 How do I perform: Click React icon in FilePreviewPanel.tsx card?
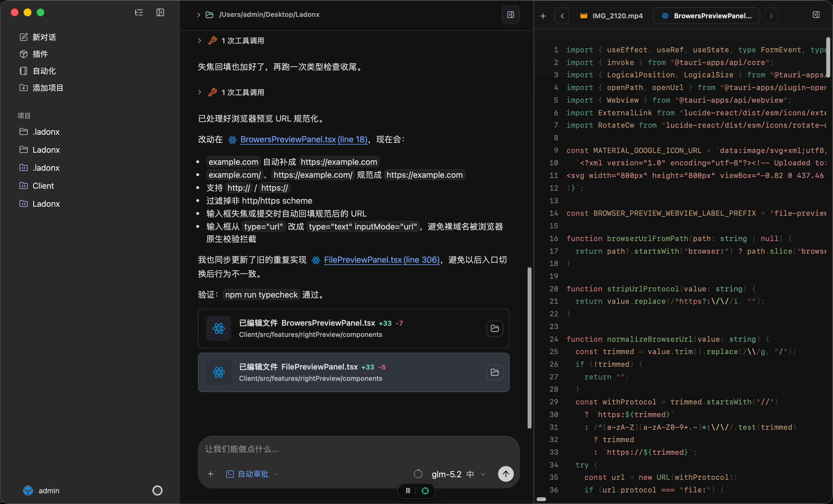[219, 372]
